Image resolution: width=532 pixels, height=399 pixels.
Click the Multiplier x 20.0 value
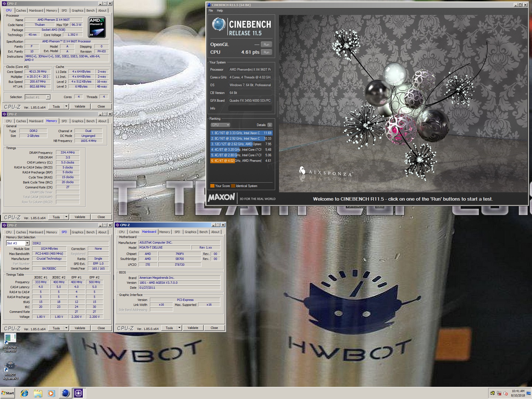38,77
